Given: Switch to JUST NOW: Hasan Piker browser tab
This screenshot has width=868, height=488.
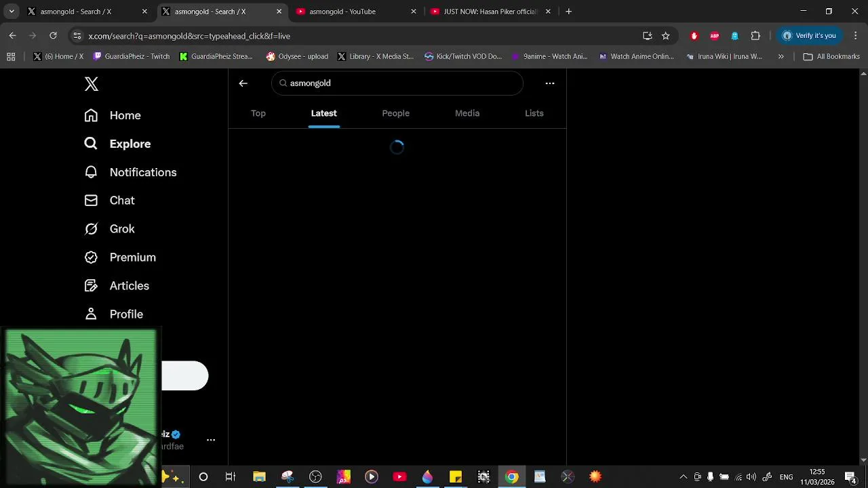Looking at the screenshot, I should tap(490, 12).
